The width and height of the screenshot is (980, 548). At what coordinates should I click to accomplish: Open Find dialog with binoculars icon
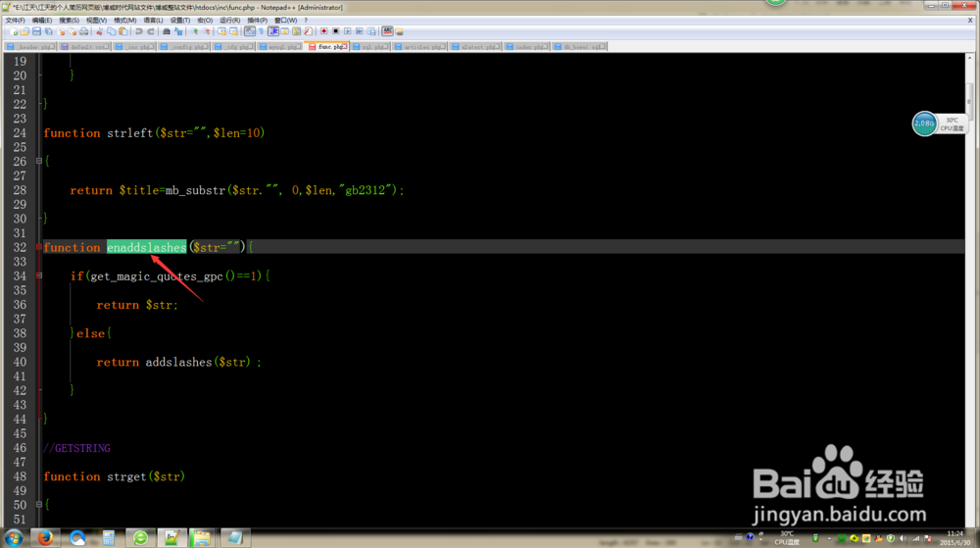pos(167,31)
